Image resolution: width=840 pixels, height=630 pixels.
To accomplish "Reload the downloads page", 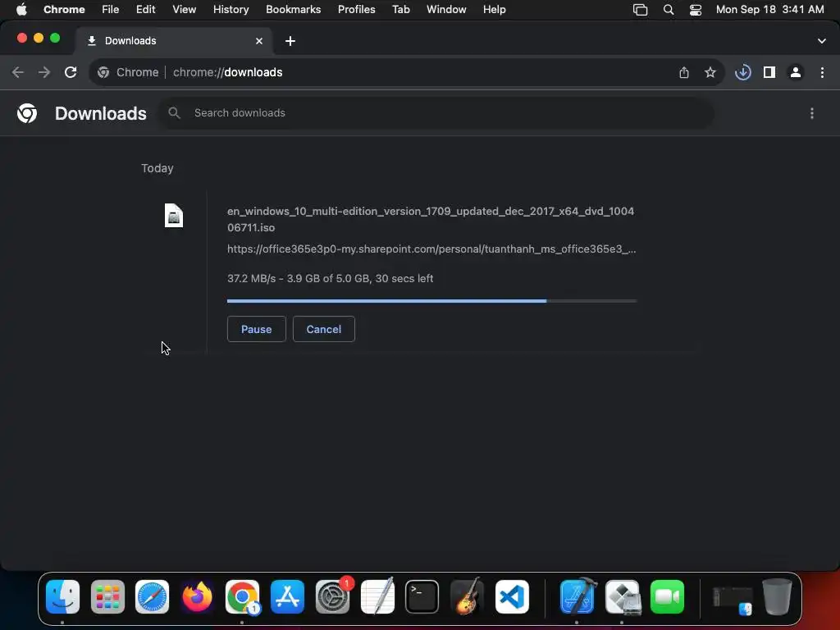I will pos(71,72).
